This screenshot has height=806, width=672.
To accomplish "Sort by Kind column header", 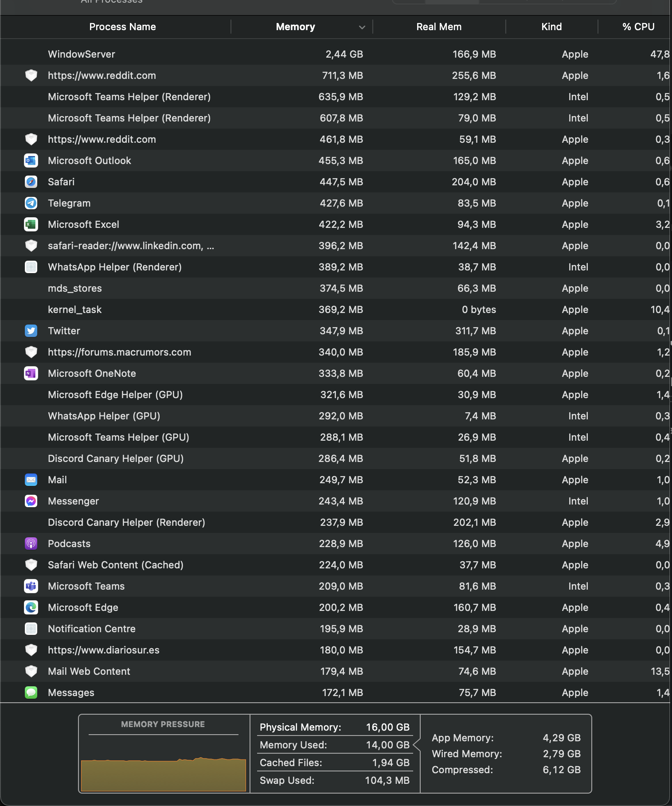I will (551, 27).
